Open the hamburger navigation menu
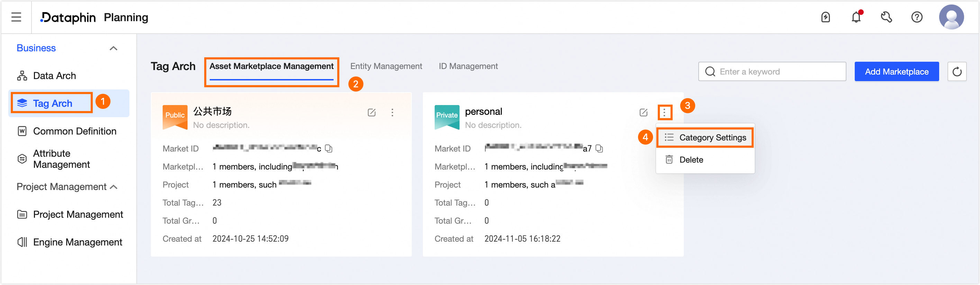The height and width of the screenshot is (285, 980). coord(16,17)
